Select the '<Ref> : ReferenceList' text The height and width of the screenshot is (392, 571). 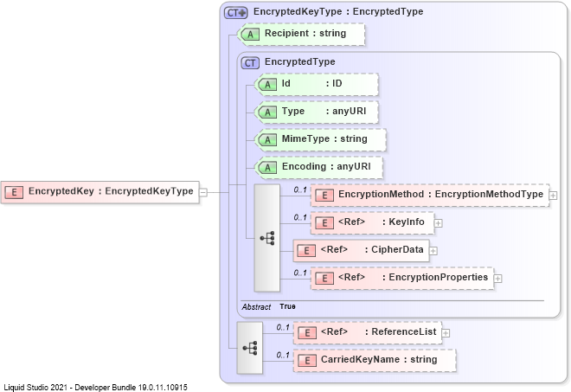click(x=378, y=332)
